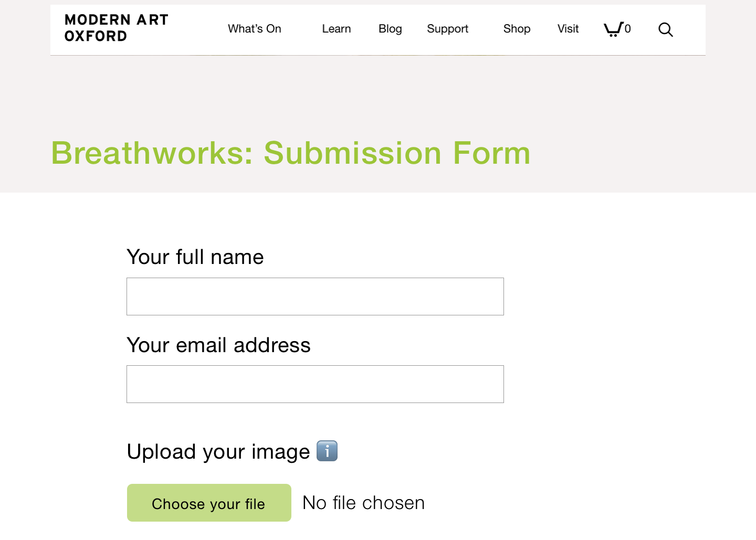Open the What's On menu
The width and height of the screenshot is (756, 540).
[x=255, y=29]
